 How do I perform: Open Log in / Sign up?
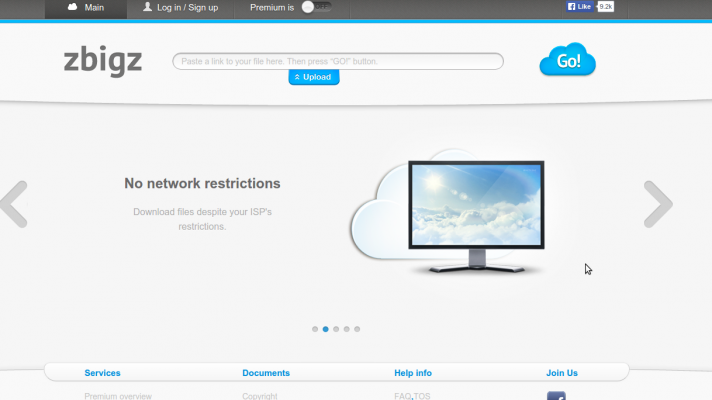[x=180, y=8]
